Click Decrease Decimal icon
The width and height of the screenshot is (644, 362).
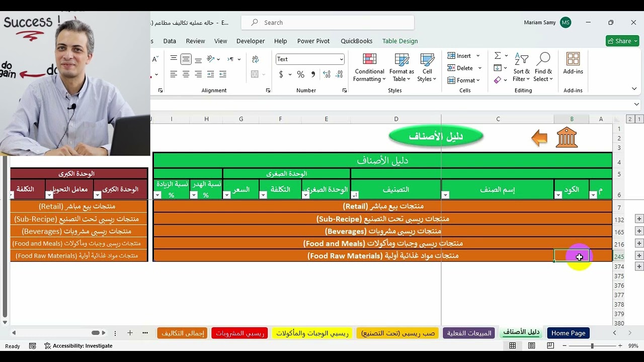click(339, 74)
